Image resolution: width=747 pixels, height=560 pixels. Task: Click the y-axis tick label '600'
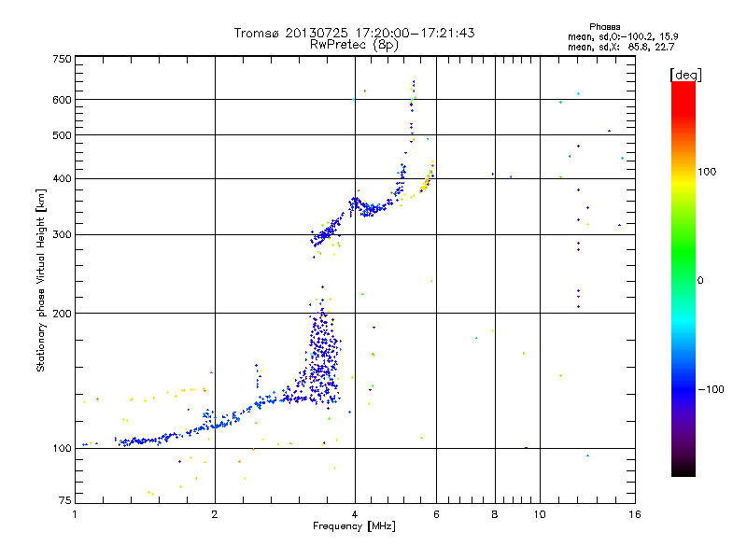click(x=62, y=100)
